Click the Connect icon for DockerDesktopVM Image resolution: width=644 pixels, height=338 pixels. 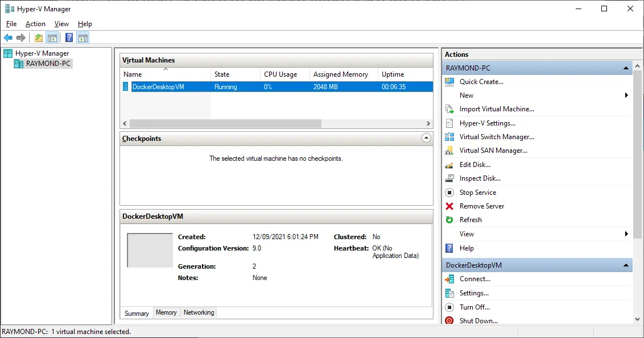point(449,279)
